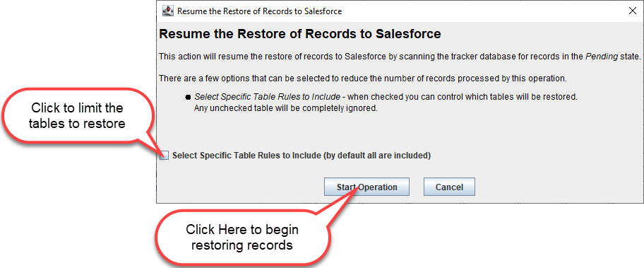Click the large bold dialog heading
Viewport: 644px width, 268px height.
pos(300,34)
